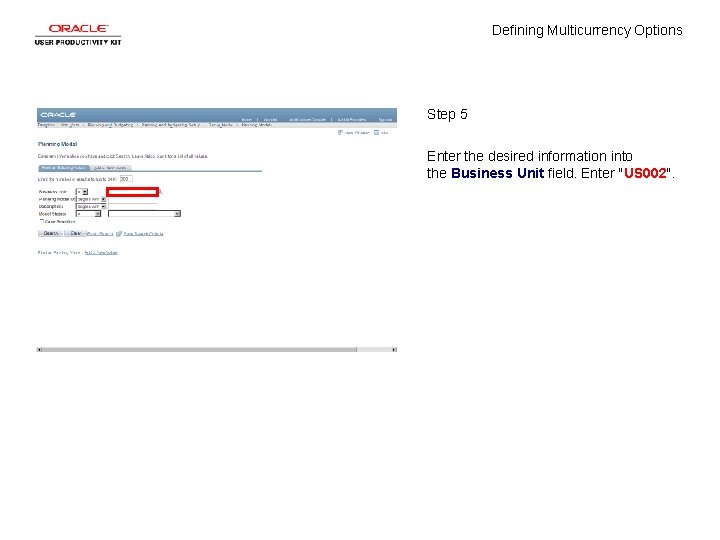Click the Sign out link
720x540 pixels.
click(385, 119)
